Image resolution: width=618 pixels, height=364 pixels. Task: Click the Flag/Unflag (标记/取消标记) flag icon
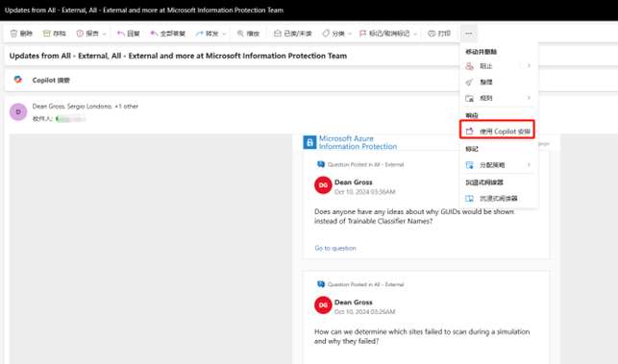tap(362, 34)
